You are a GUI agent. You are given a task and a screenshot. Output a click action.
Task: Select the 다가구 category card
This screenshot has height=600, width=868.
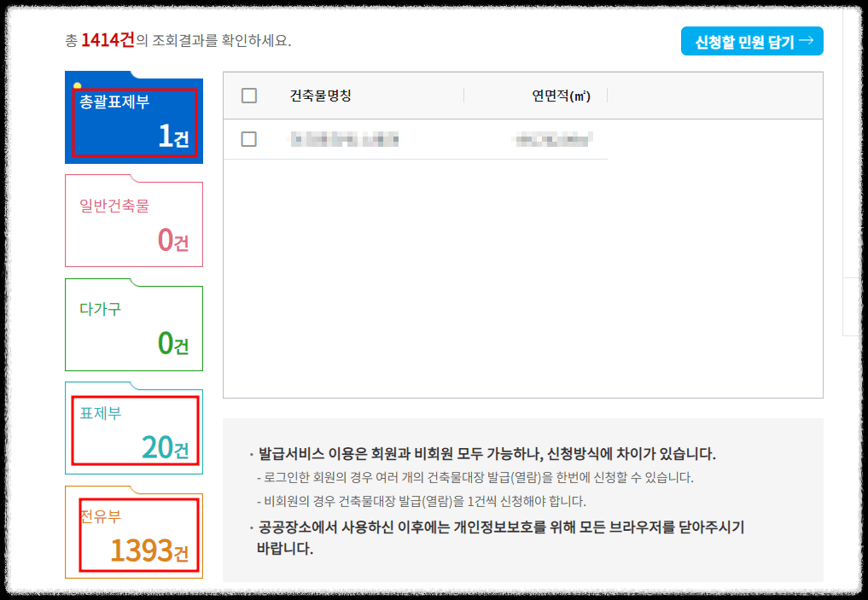133,325
